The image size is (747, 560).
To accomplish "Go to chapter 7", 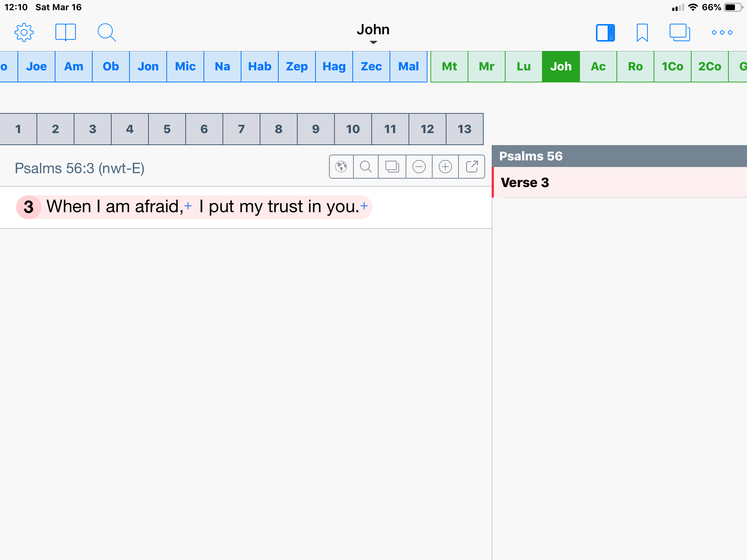I will 241,129.
